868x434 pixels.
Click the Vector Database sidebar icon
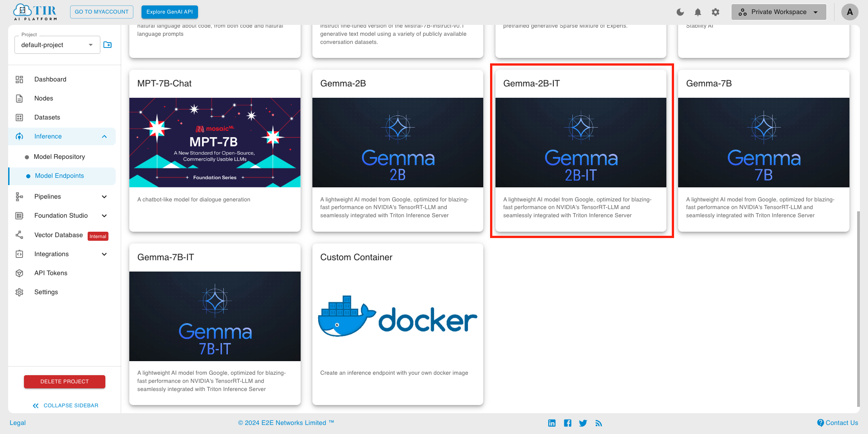click(x=19, y=235)
